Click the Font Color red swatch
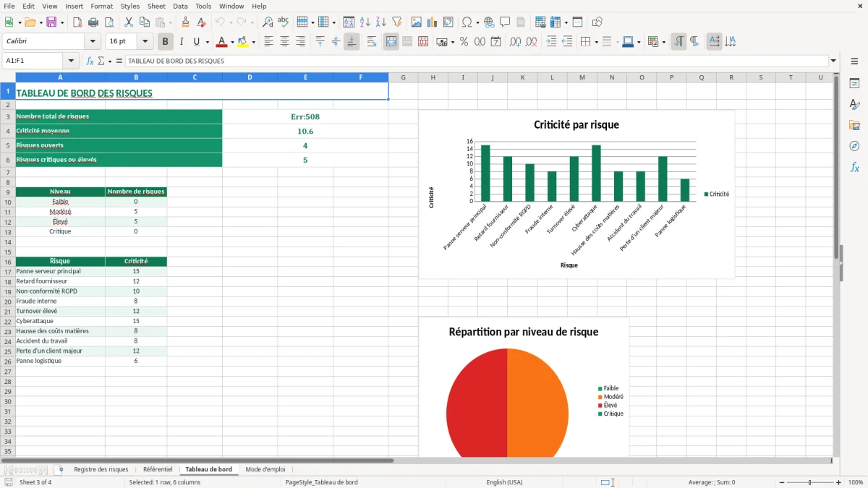The image size is (868, 488). pyautogui.click(x=221, y=42)
